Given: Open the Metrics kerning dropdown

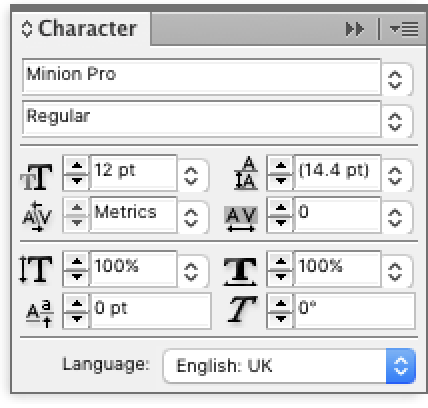Looking at the screenshot, I should click(191, 217).
